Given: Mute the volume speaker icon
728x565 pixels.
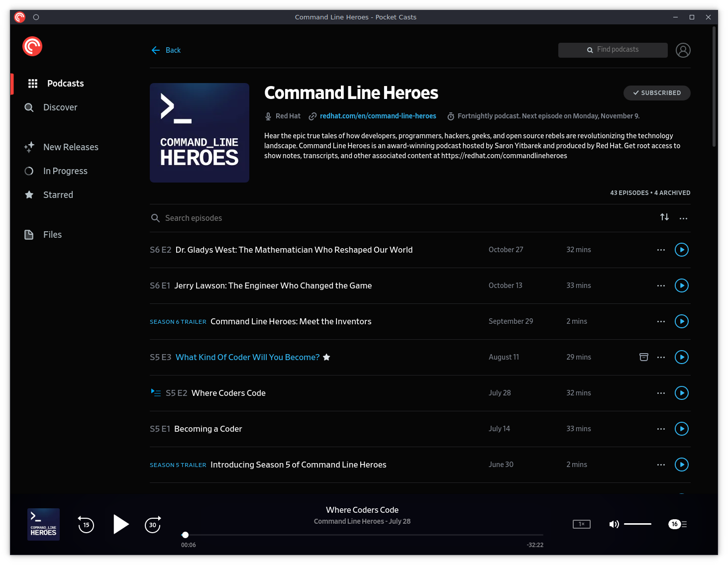Looking at the screenshot, I should coord(614,524).
